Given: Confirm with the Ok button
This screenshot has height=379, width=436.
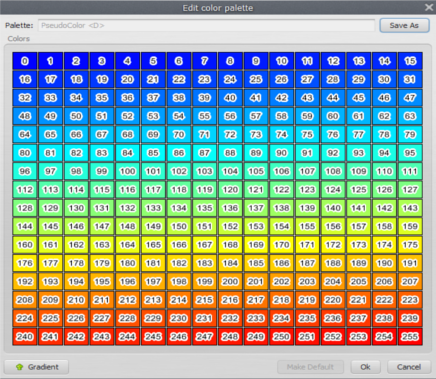Looking at the screenshot, I should pos(365,367).
